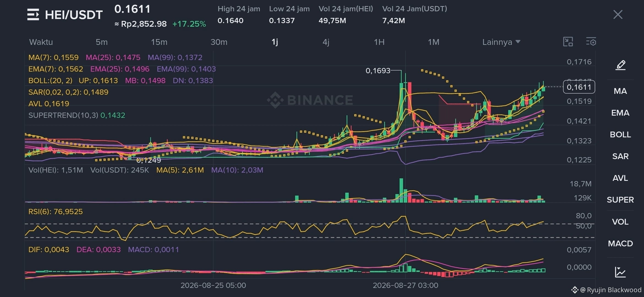Select the 30m timeframe
Image resolution: width=644 pixels, height=297 pixels.
(219, 42)
